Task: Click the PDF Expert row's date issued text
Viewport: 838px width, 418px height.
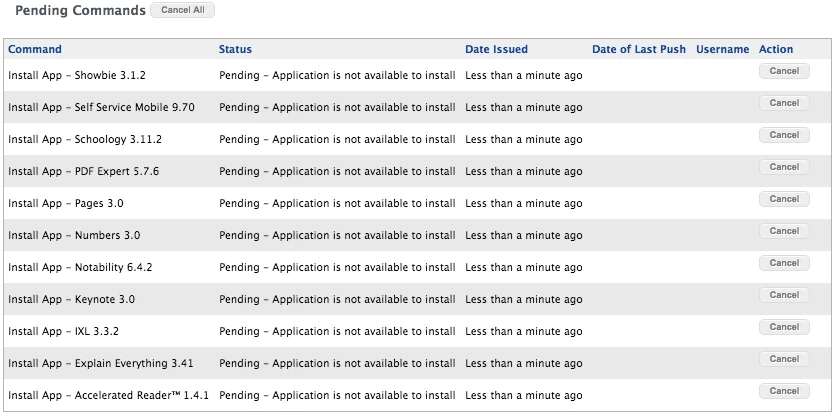Action: (x=524, y=172)
